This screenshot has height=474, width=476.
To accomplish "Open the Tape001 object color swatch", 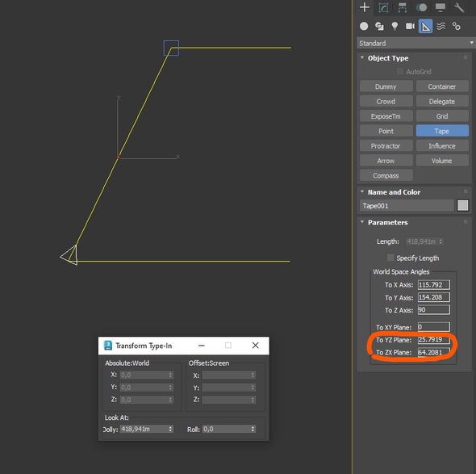I will [x=462, y=205].
